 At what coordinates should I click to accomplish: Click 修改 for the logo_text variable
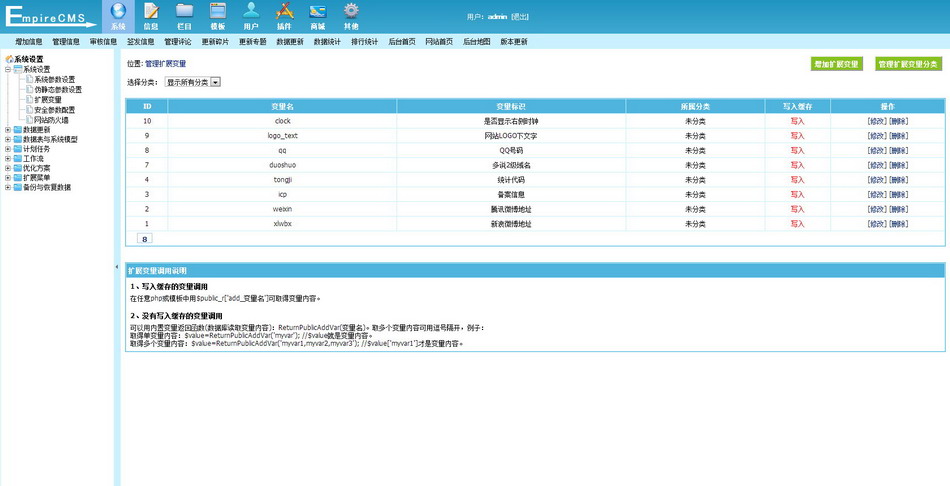pos(877,135)
